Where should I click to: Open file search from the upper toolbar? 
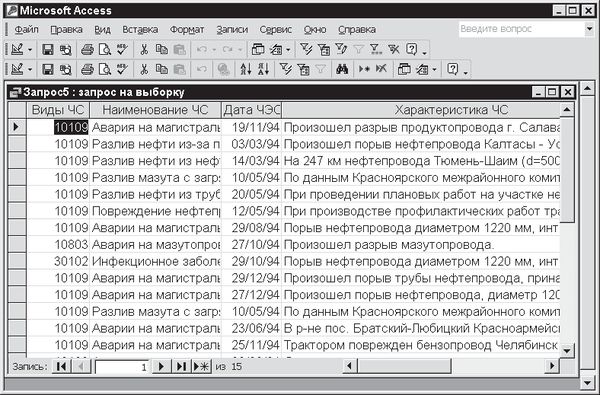click(65, 49)
